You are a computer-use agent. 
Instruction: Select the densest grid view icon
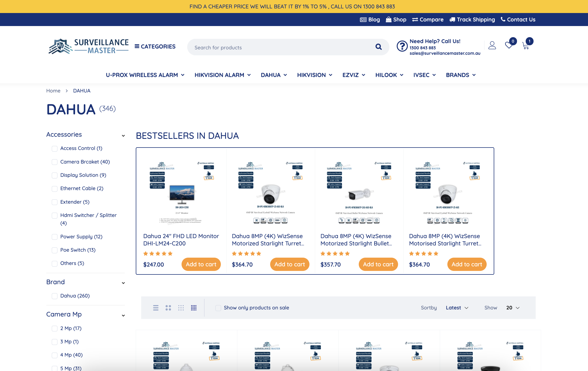tap(194, 308)
